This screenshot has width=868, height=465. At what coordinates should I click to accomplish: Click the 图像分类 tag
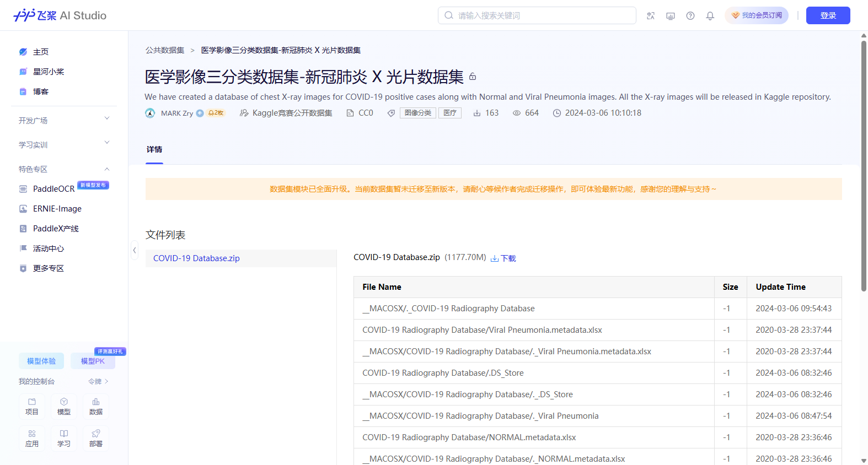click(x=418, y=113)
